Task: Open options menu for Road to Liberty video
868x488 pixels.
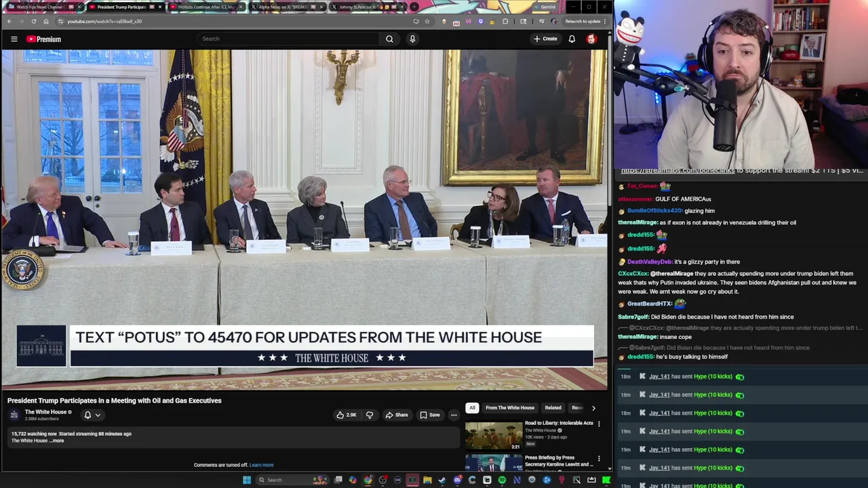Action: click(x=599, y=424)
